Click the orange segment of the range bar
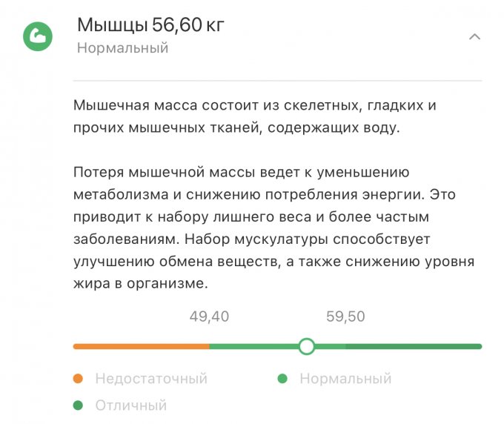This screenshot has width=504, height=424. coord(141,346)
